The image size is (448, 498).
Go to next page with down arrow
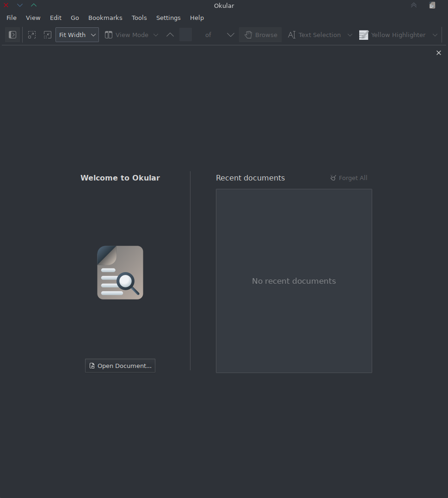[230, 35]
